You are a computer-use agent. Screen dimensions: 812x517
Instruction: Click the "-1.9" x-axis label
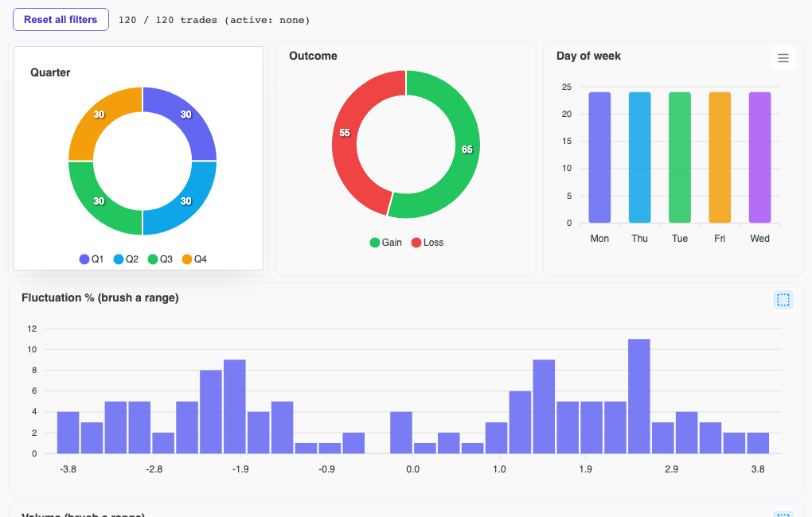click(x=240, y=469)
